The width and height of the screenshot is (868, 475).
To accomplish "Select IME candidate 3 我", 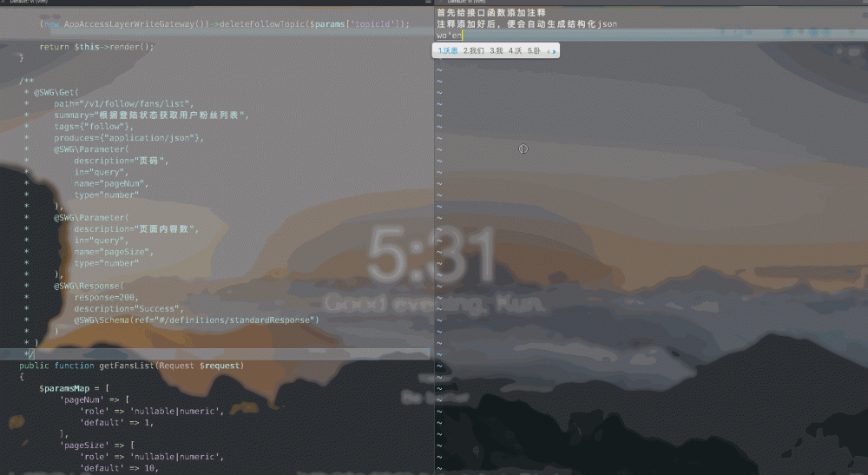I will click(x=496, y=51).
